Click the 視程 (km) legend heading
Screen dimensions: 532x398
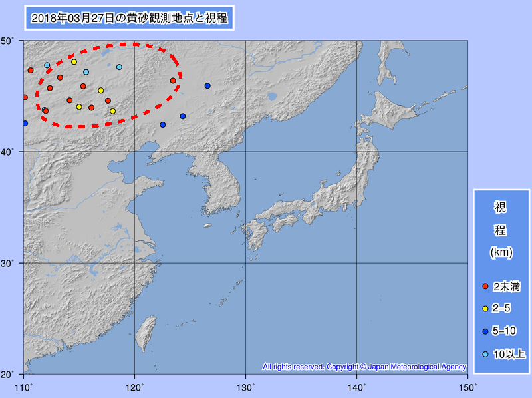coord(500,230)
